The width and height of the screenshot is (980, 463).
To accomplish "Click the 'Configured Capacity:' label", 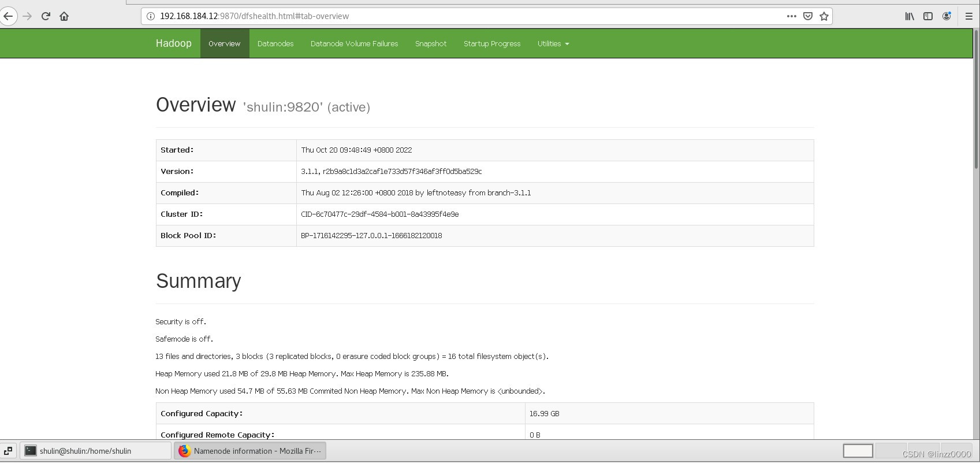I will pos(202,413).
